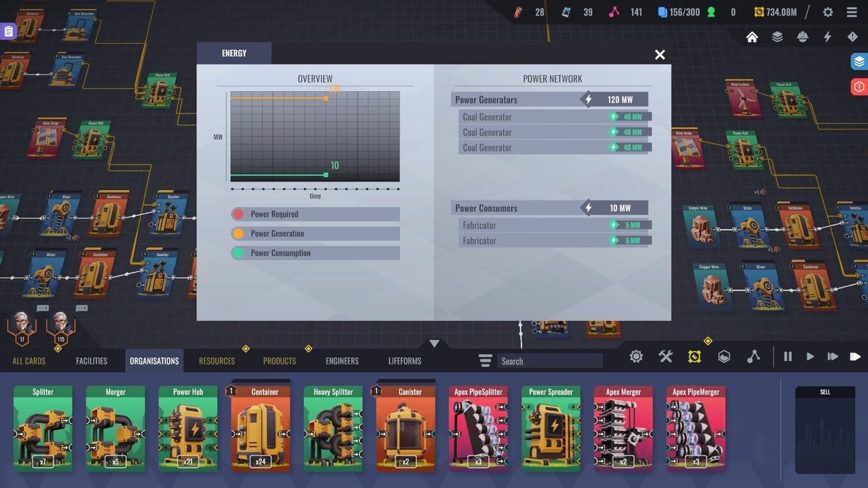This screenshot has height=488, width=868.
Task: Toggle Power Generation graph legend
Action: [315, 233]
